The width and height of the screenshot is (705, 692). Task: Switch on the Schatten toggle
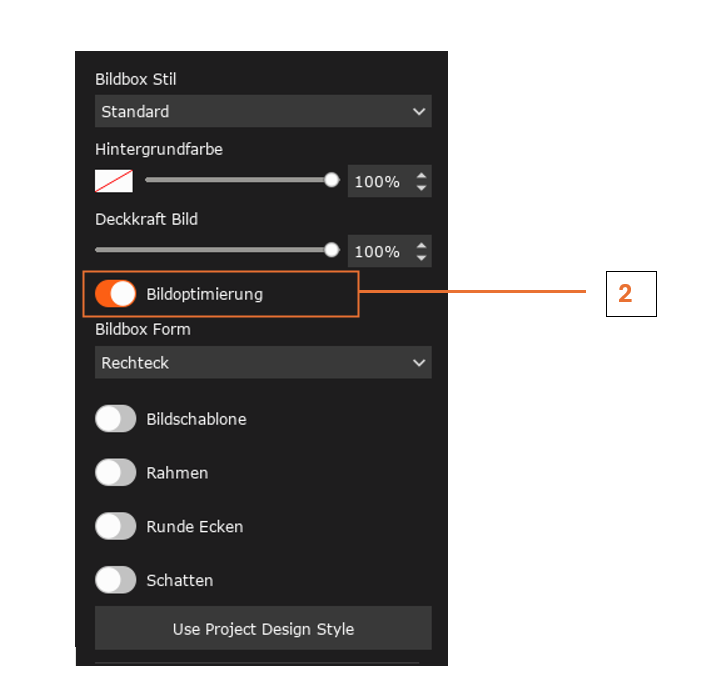(116, 580)
